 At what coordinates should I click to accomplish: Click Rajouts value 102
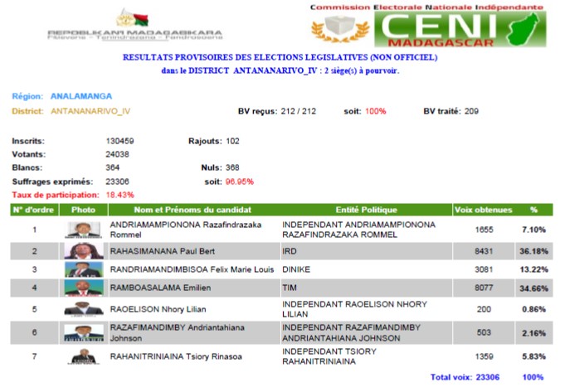[232, 141]
